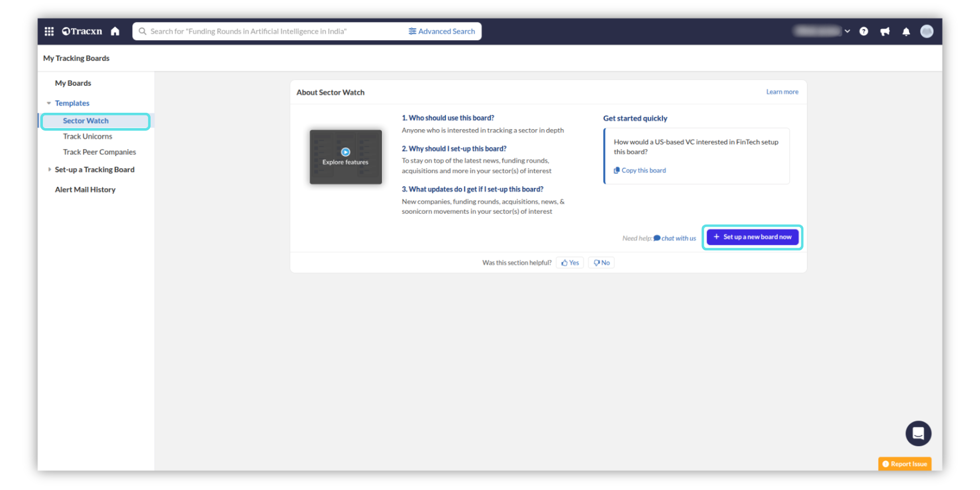Open the notifications bell icon
Viewport: 980px width, 490px height.
pos(906,32)
